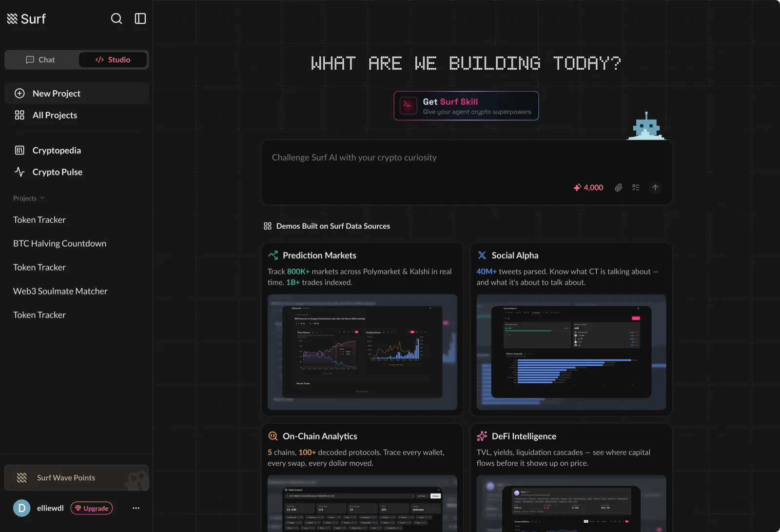Open Surf Wave Points
The height and width of the screenshot is (532, 780).
coord(77,478)
